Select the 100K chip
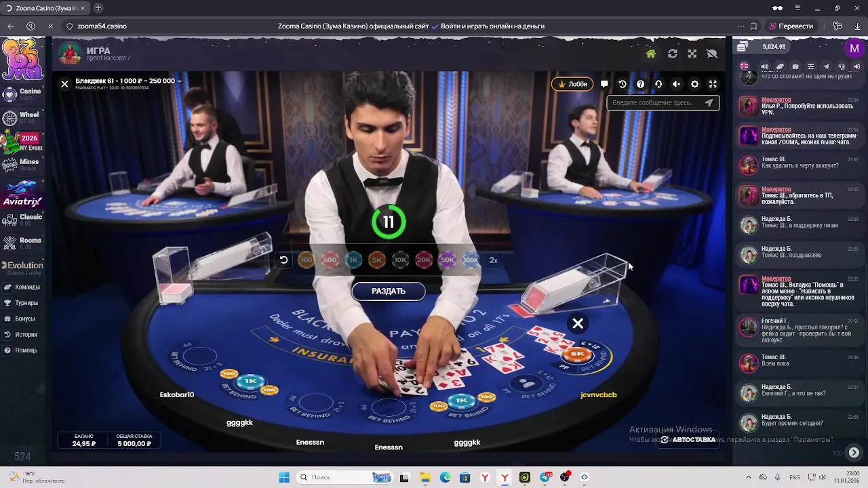 [x=471, y=260]
